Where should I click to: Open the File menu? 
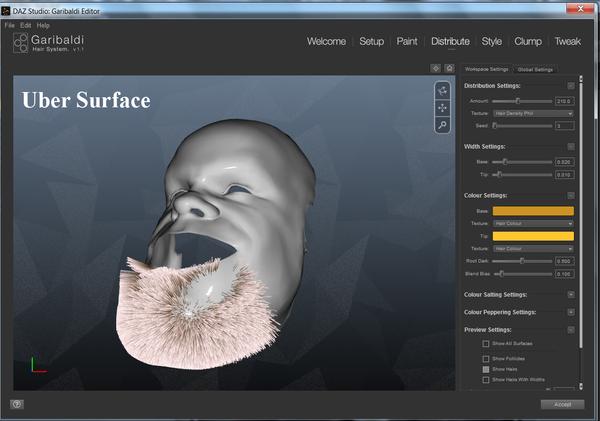(x=10, y=25)
